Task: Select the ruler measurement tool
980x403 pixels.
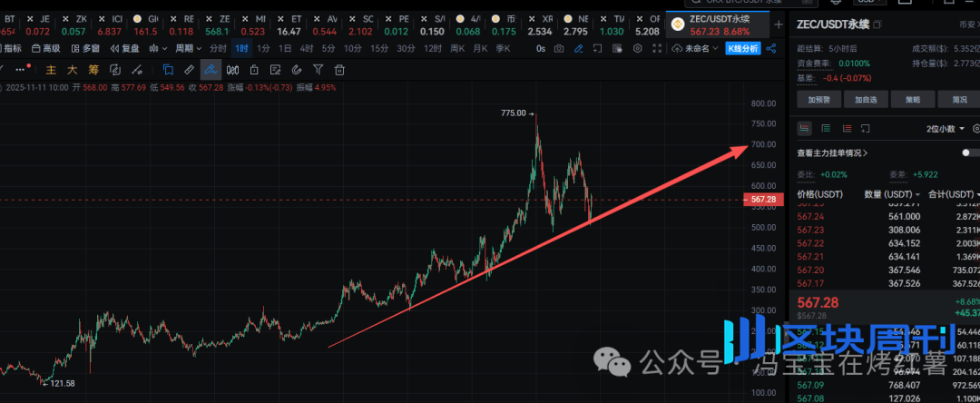Action: pyautogui.click(x=189, y=69)
